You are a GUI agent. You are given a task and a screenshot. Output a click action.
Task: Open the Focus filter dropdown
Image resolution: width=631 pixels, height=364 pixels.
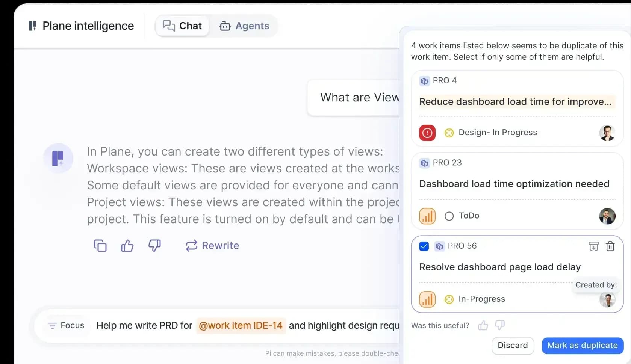coord(66,325)
